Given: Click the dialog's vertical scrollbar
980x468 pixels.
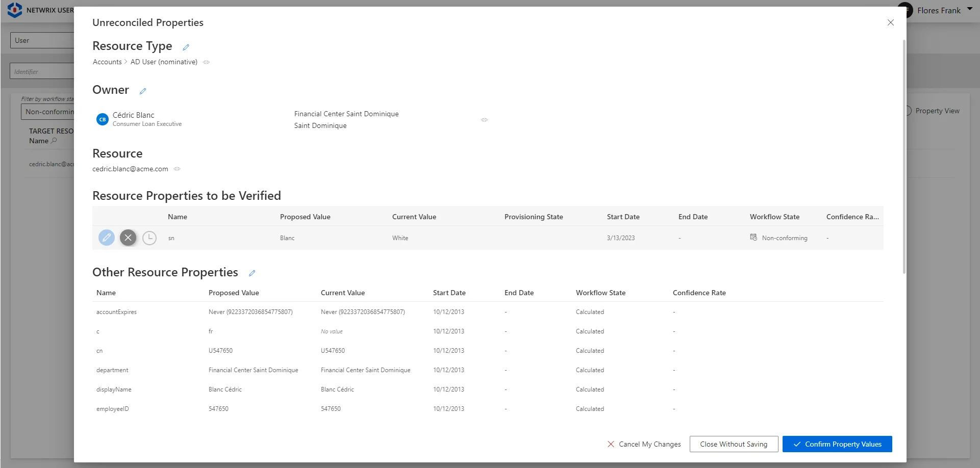Looking at the screenshot, I should [904, 153].
